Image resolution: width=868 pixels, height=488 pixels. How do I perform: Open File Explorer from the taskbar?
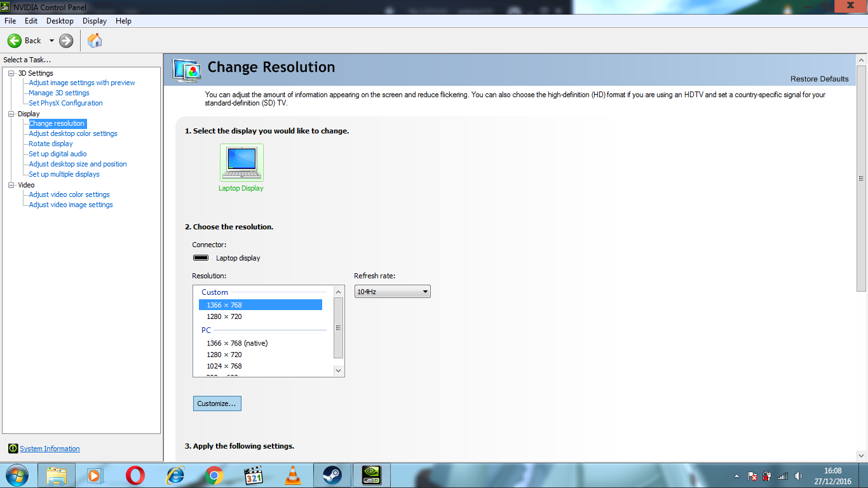pyautogui.click(x=57, y=475)
